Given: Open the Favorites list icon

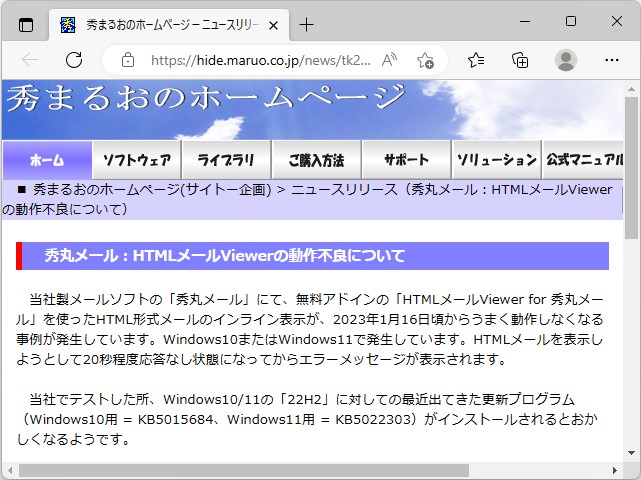Looking at the screenshot, I should tap(476, 60).
